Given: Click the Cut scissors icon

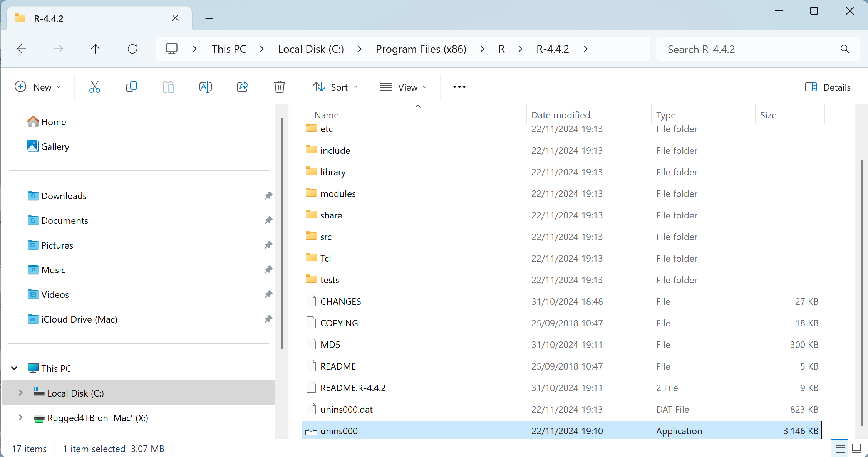Looking at the screenshot, I should click(94, 87).
